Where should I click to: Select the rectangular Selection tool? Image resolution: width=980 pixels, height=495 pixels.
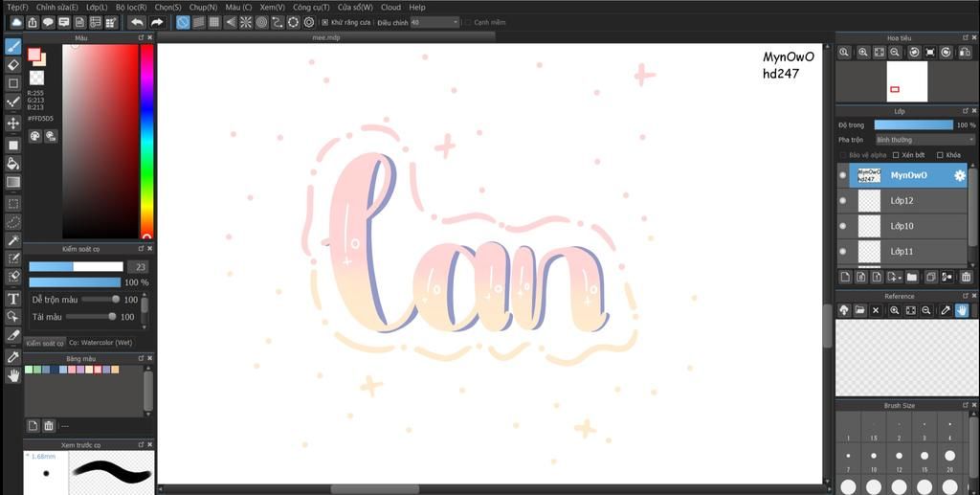coord(13,203)
